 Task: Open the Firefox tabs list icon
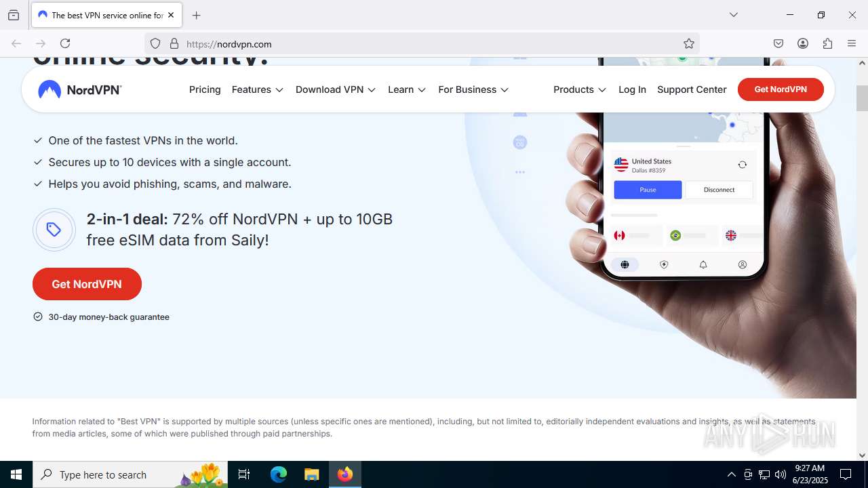[14, 15]
